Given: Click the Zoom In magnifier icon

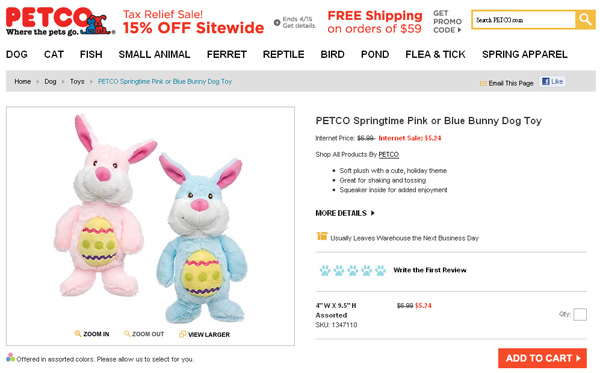Looking at the screenshot, I should click(78, 334).
